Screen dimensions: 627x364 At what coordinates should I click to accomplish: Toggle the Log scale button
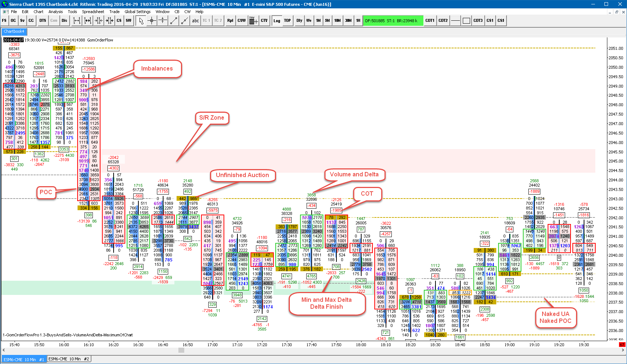pos(277,21)
